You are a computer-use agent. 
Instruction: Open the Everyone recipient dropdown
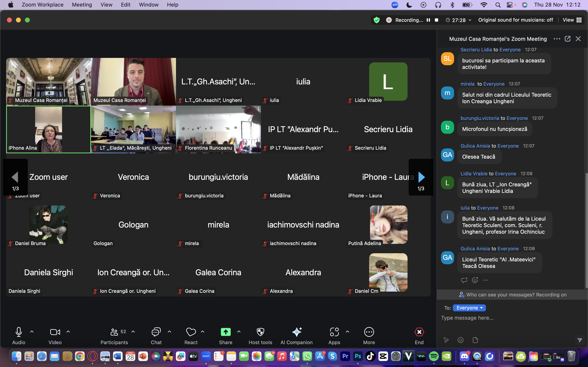pyautogui.click(x=469, y=308)
